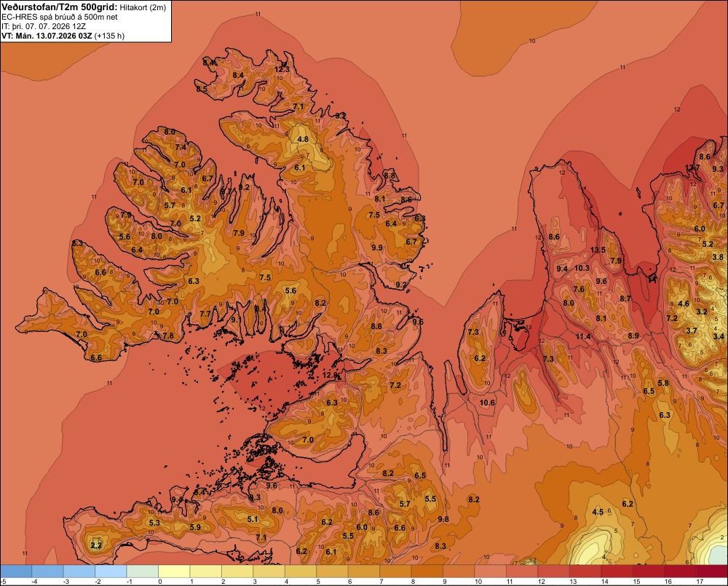Click the 4.6 temperature value on the eastern mountains

[684, 304]
